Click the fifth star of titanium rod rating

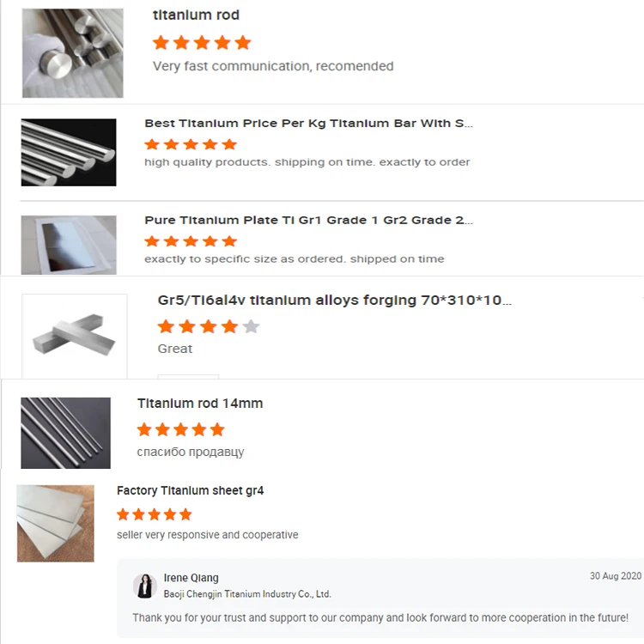point(243,43)
